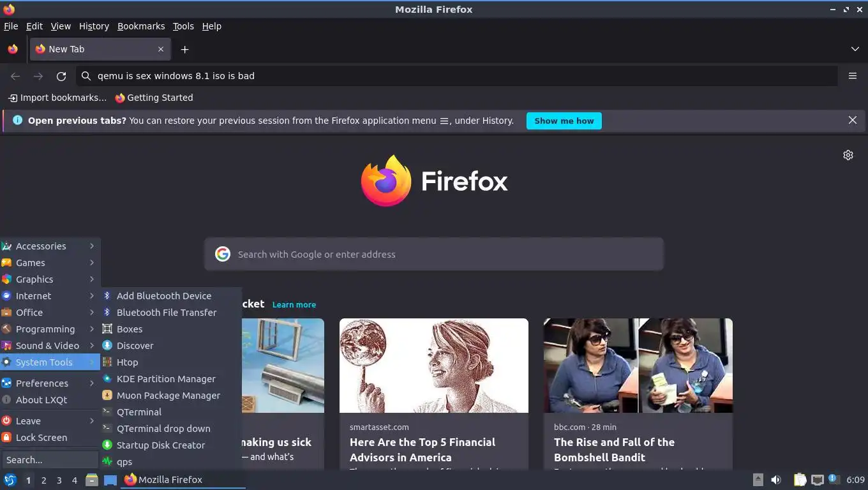Image resolution: width=868 pixels, height=490 pixels.
Task: Click the New Tab page settings gear
Action: [848, 155]
